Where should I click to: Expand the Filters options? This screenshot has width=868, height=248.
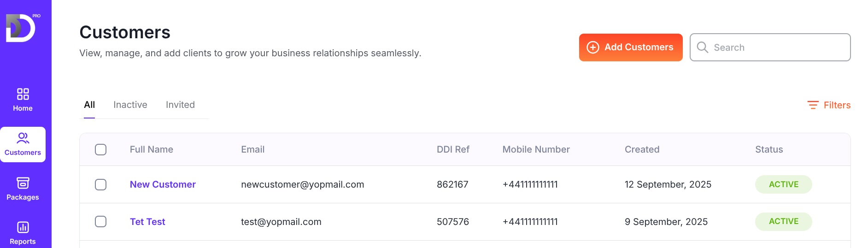coord(837,105)
